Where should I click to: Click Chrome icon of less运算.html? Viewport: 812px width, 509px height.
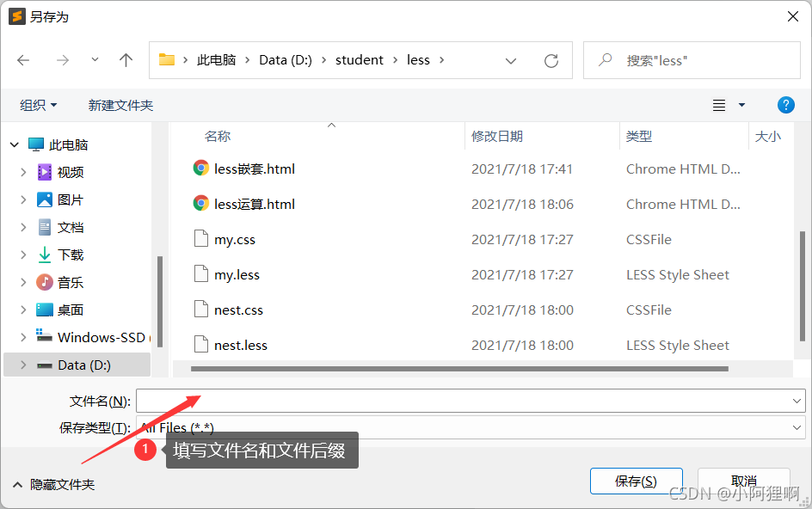pyautogui.click(x=201, y=203)
